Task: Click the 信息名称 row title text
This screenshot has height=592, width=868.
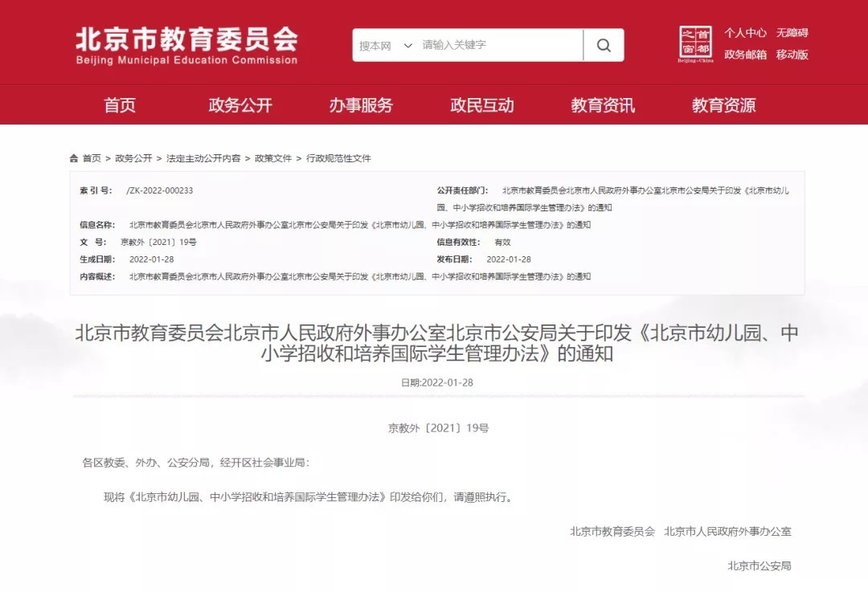Action: (x=360, y=225)
